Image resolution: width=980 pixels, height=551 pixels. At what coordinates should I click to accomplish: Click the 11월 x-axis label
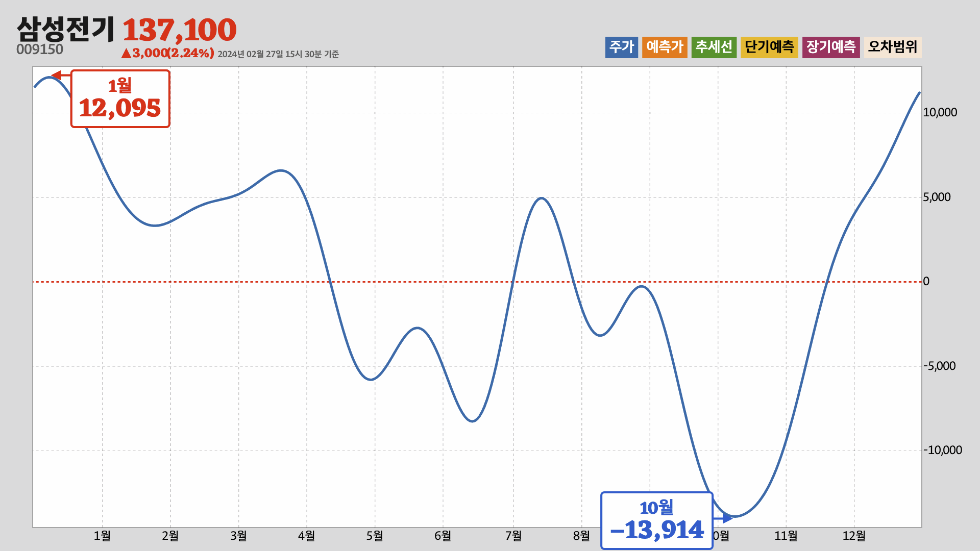click(x=786, y=536)
